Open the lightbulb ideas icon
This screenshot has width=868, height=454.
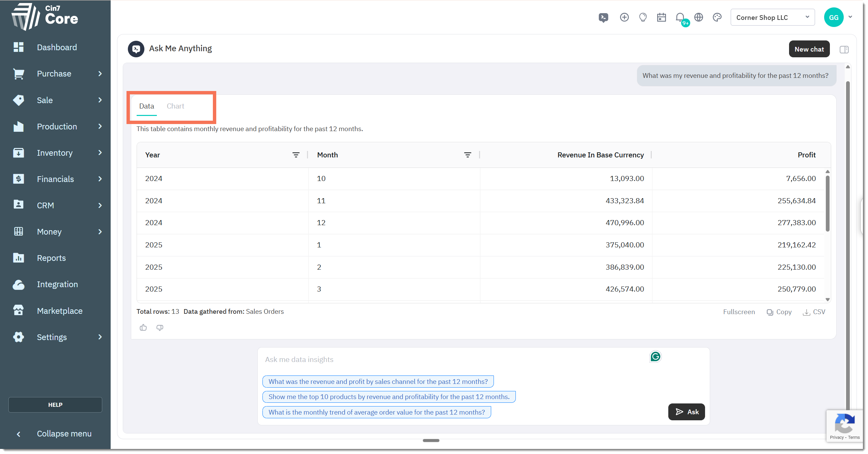pyautogui.click(x=643, y=18)
